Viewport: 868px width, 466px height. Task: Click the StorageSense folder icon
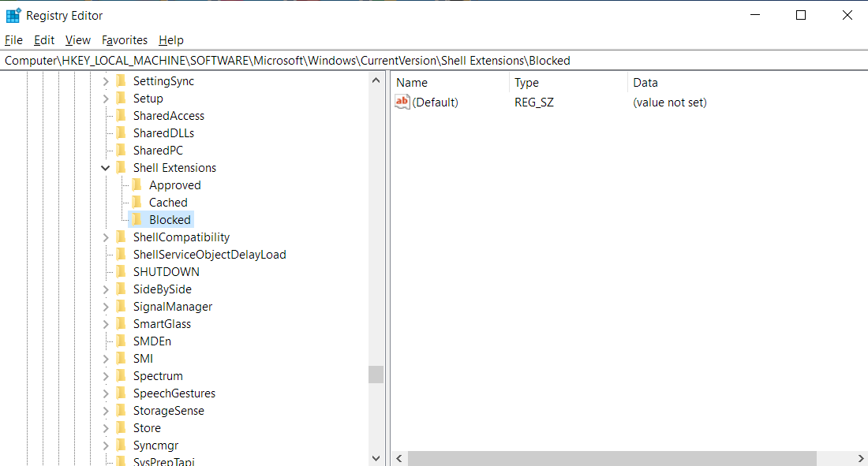tap(121, 410)
